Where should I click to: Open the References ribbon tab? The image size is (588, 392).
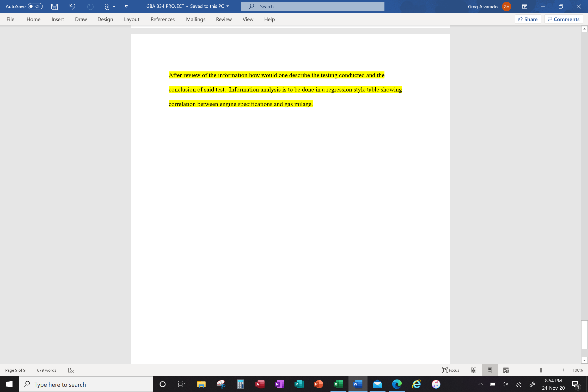(162, 19)
